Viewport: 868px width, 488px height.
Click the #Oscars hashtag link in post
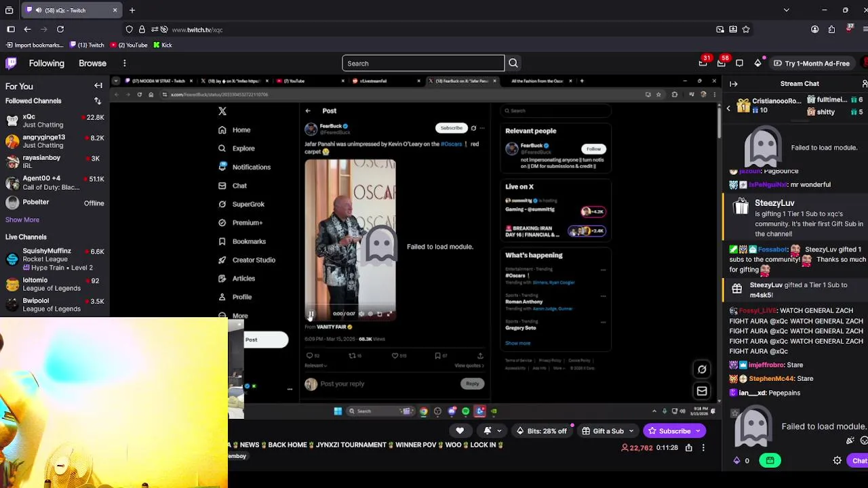point(452,144)
